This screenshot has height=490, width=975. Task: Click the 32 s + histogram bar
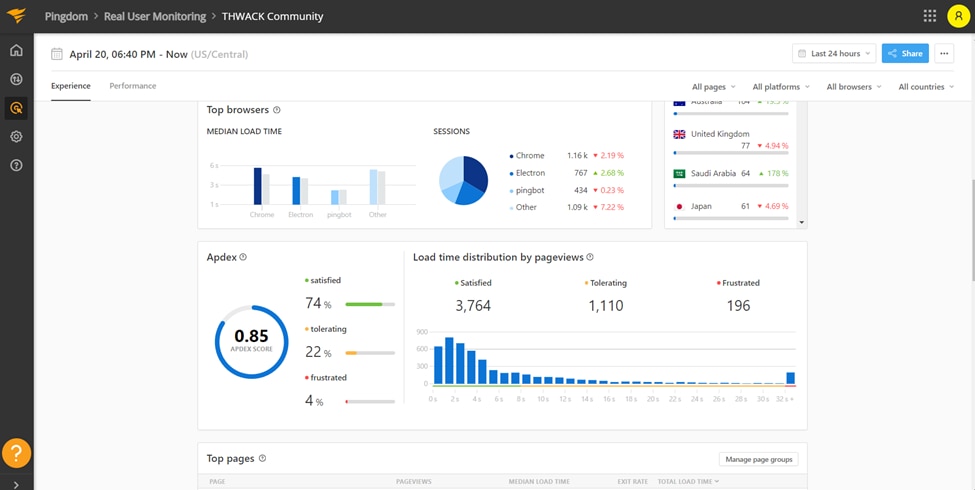(790, 378)
